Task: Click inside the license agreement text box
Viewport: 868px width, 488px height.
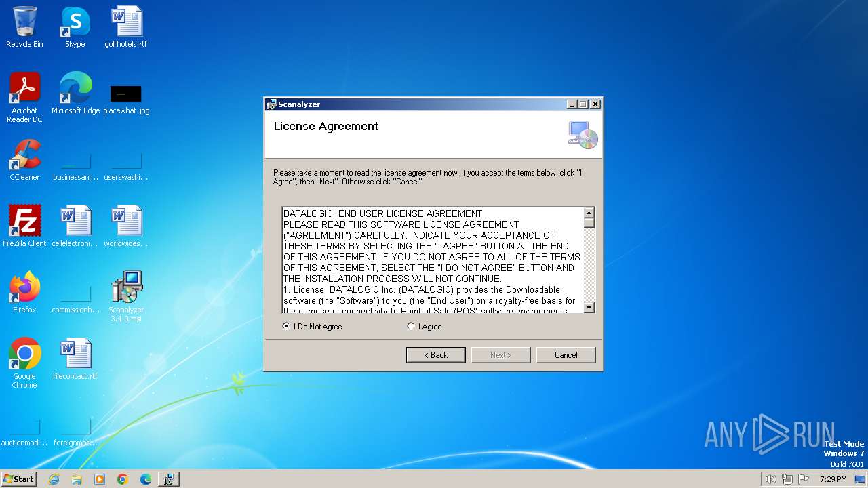Action: pyautogui.click(x=433, y=260)
